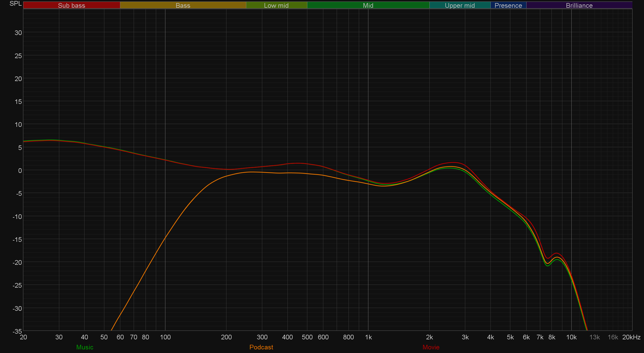
Task: Toggle the orange Podcast legend label
Action: [261, 347]
